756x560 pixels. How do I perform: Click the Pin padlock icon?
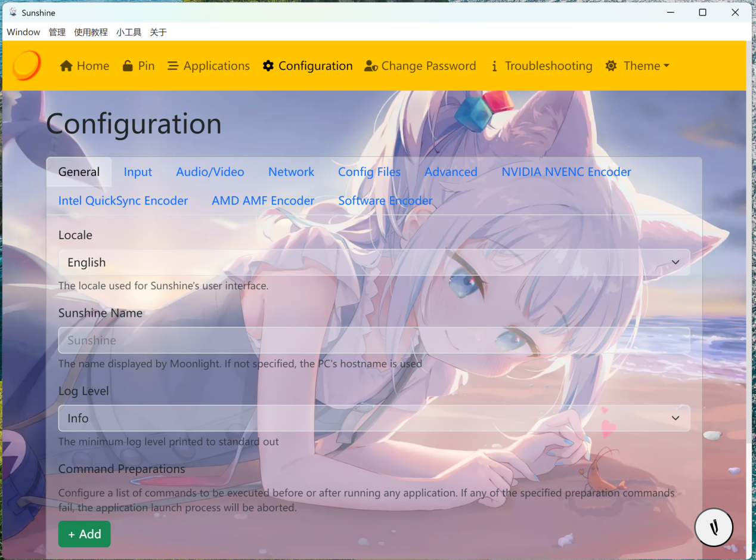[x=128, y=66]
